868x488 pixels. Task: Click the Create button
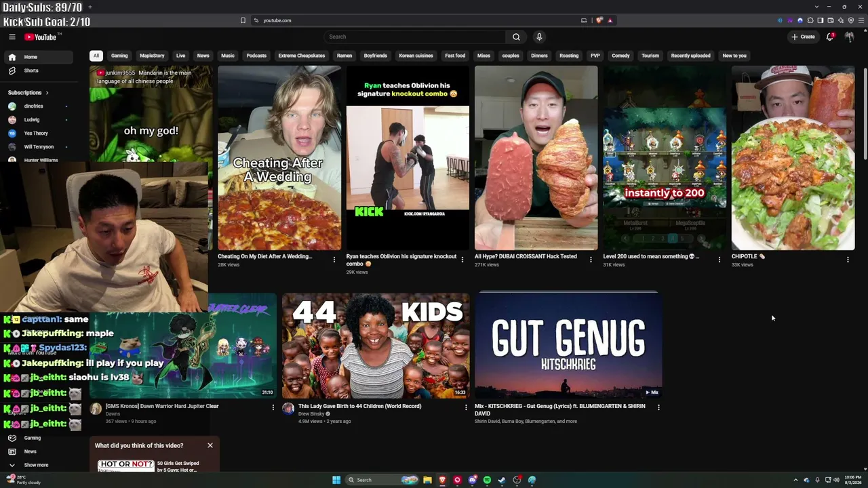click(x=803, y=37)
